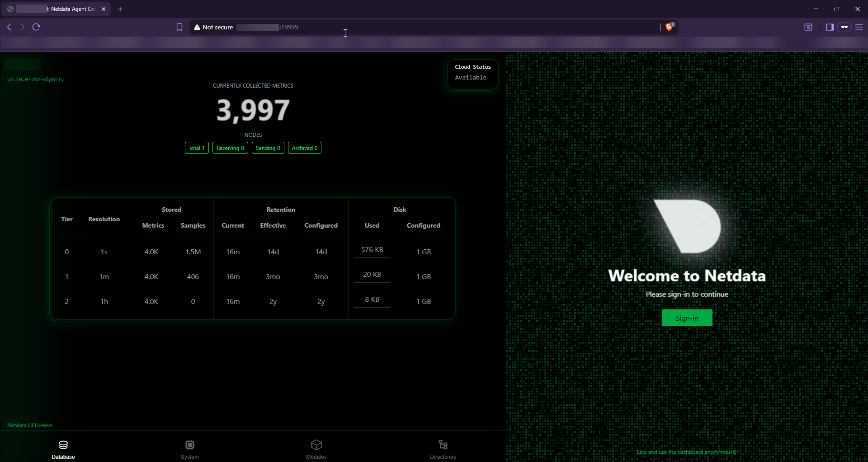Open the browser hamburger menu
This screenshot has width=868, height=462.
[x=859, y=27]
